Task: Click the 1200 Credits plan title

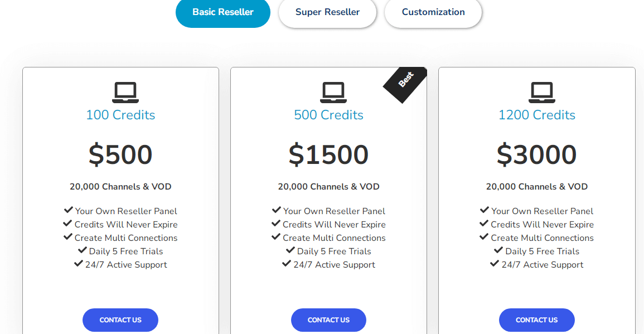Action: [x=536, y=115]
